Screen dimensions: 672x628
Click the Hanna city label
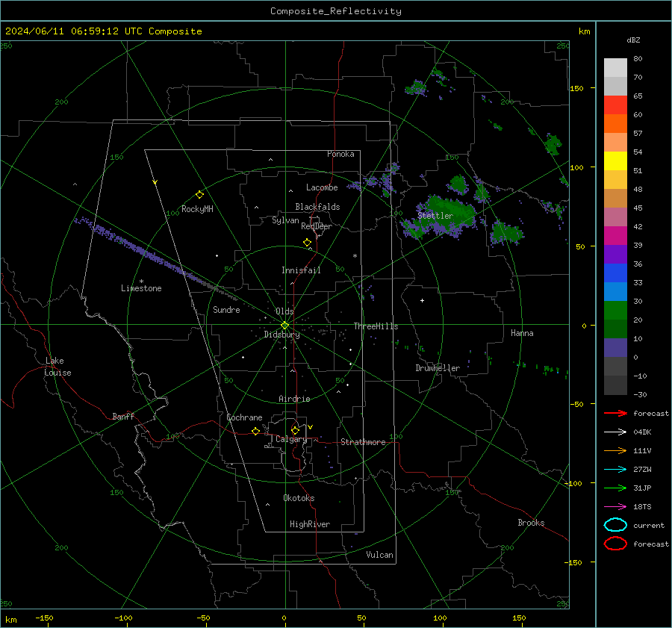click(x=522, y=333)
